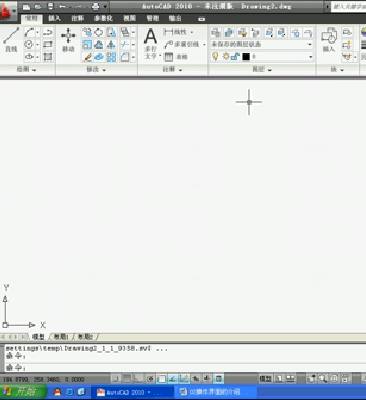Select the Hatch draw tool icon
Viewport: 366px width, 400px height.
[48, 57]
